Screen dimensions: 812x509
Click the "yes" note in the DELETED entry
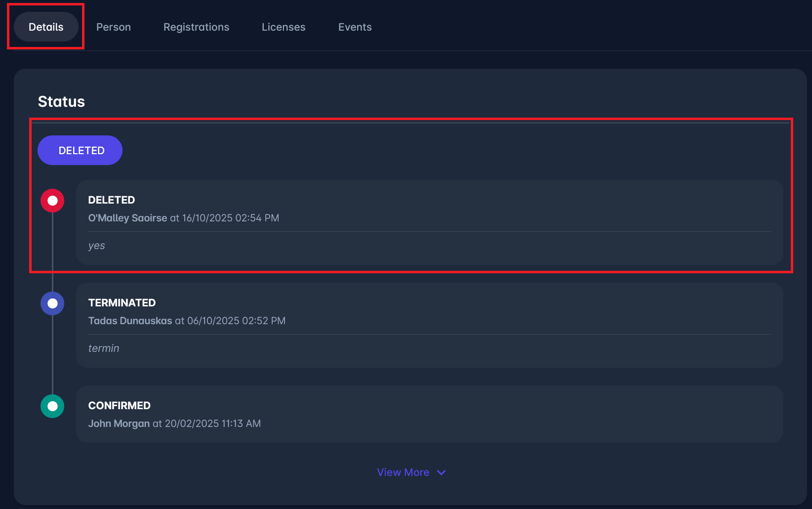(96, 246)
